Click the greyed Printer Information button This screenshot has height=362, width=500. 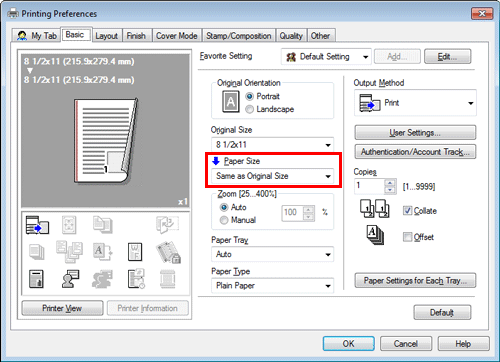point(148,308)
